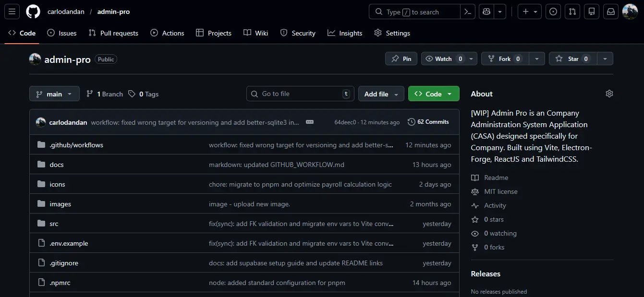Open commit hash 64deec0
Image resolution: width=644 pixels, height=297 pixels.
click(345, 122)
